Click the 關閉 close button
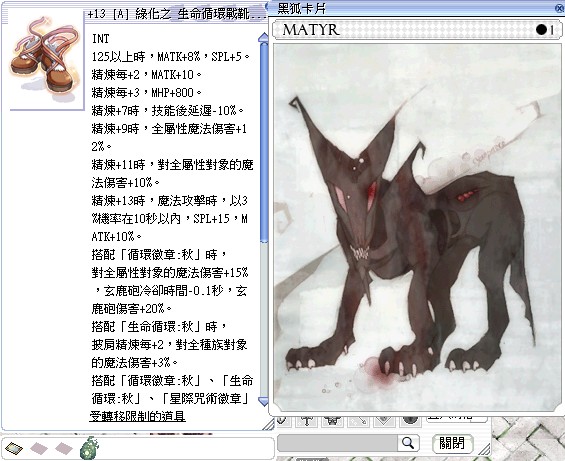This screenshot has height=461, width=565. pyautogui.click(x=452, y=443)
